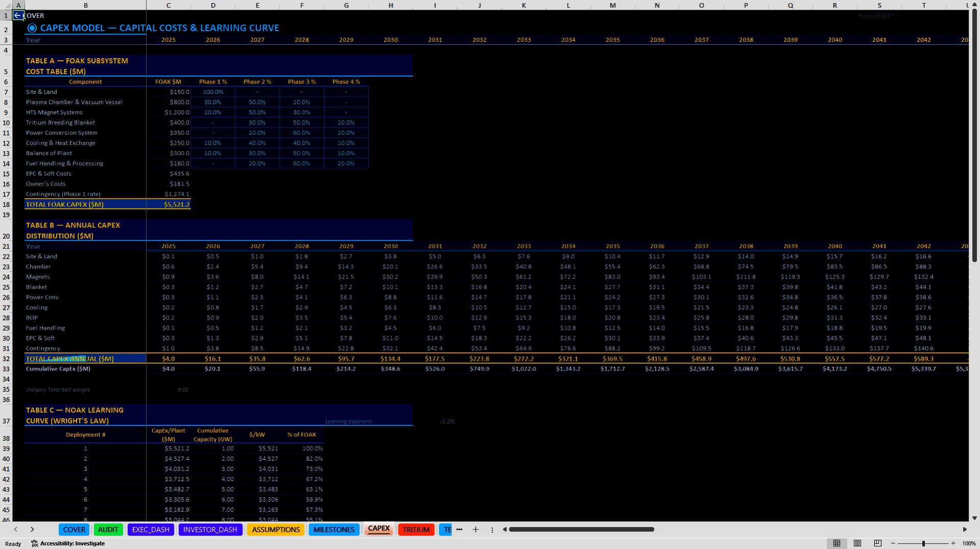The image size is (980, 549).
Task: Select row 18 header
Action: point(6,205)
